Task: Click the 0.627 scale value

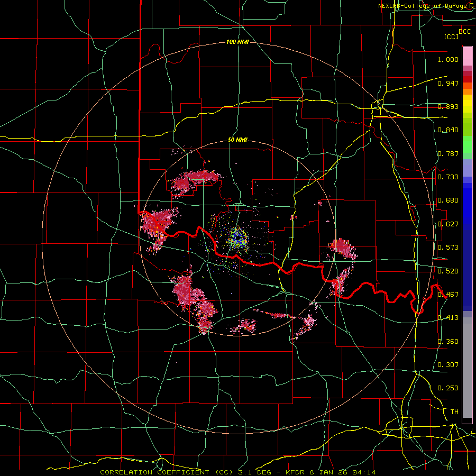Action: point(448,224)
